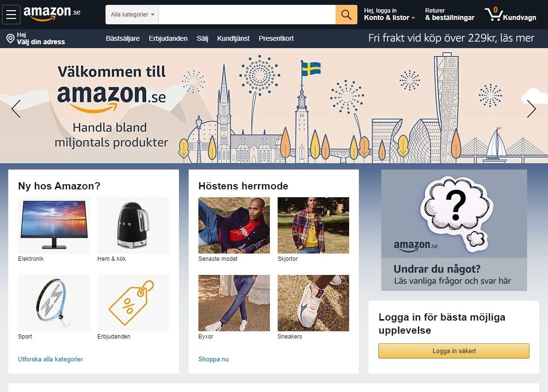Click the Logga in säkert button
This screenshot has height=392, width=548.
click(x=454, y=351)
